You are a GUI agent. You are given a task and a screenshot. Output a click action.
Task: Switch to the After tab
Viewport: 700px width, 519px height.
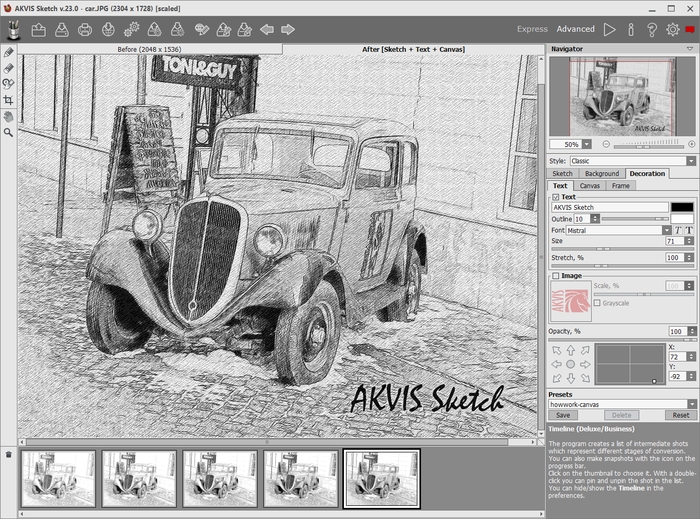point(413,49)
